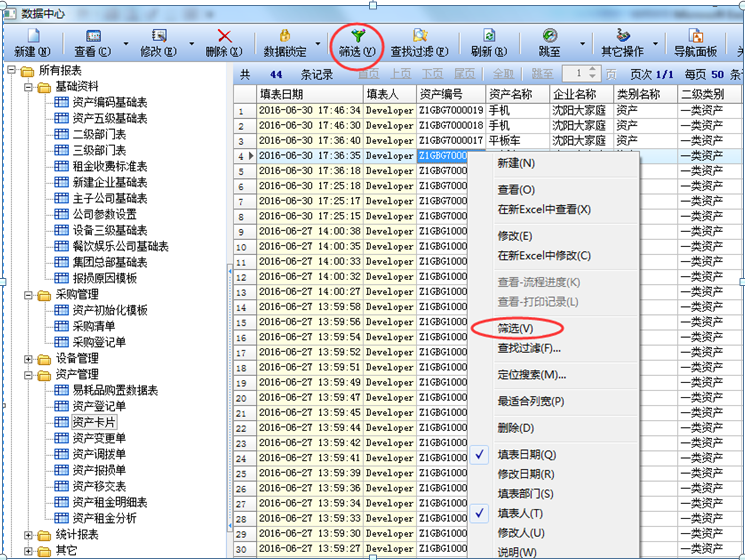This screenshot has width=745, height=560.
Task: Click the 尾页 pagination link
Action: [x=464, y=74]
